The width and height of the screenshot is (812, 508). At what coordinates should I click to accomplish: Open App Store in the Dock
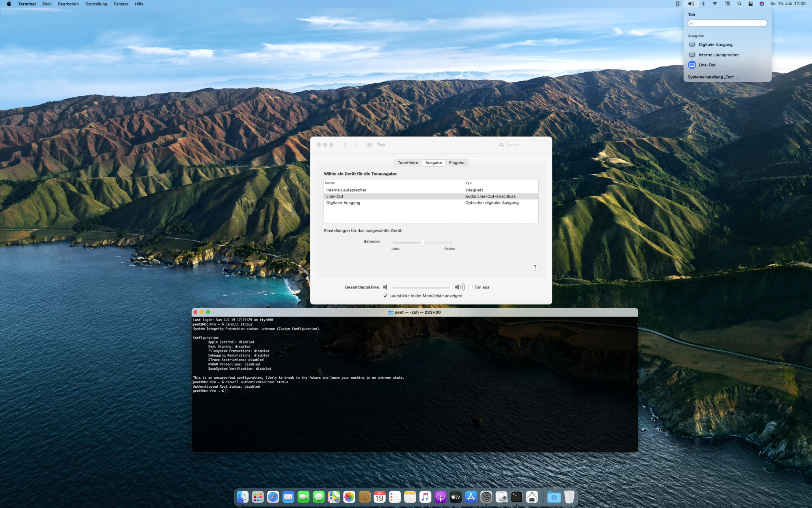[471, 497]
